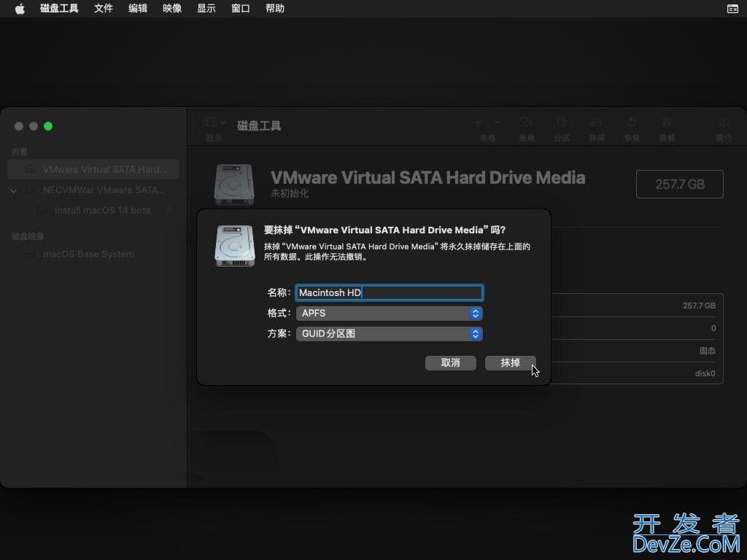747x560 pixels.
Task: Click the 恢复 restore toolbar icon
Action: (x=632, y=122)
